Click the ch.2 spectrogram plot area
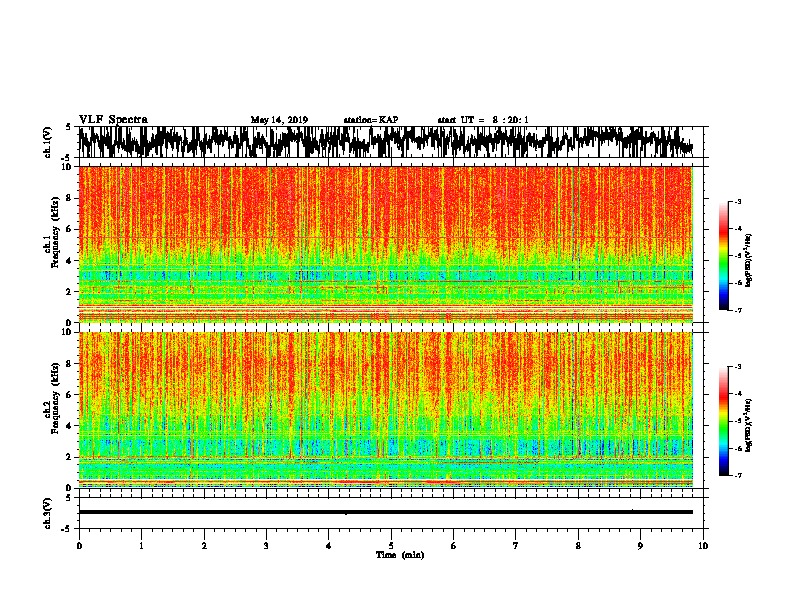This screenshot has height=612, width=792. coord(386,410)
